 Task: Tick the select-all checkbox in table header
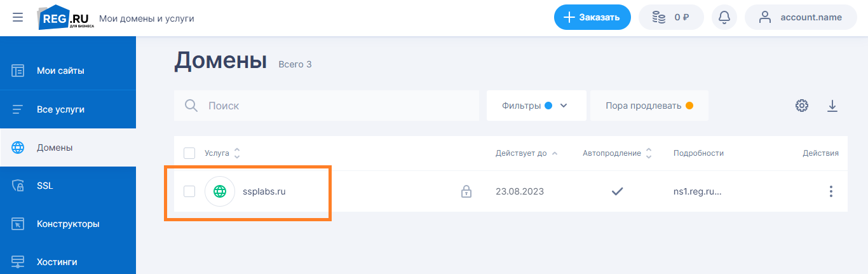coord(189,153)
